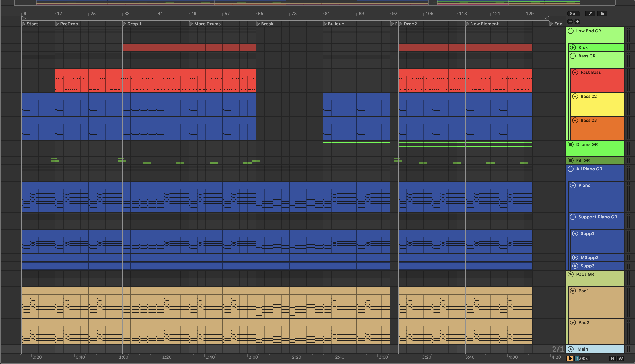
Task: Collapse the Fast Bass track
Action: click(575, 73)
